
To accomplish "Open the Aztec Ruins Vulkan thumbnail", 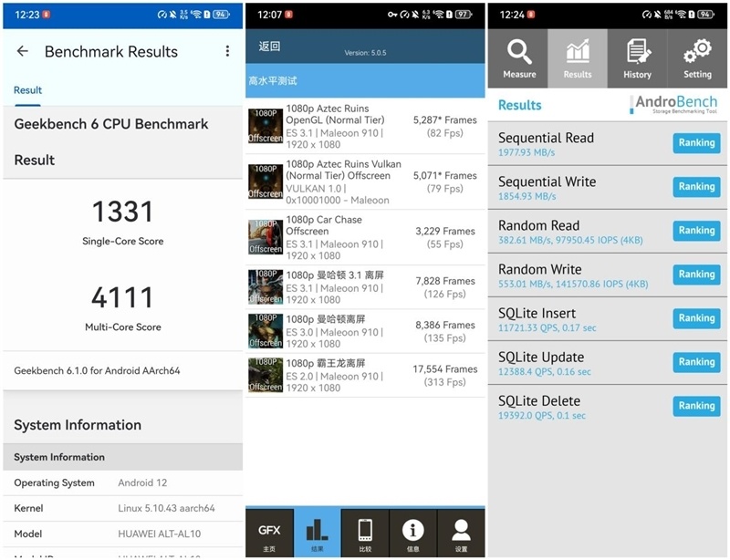I will 266,181.
